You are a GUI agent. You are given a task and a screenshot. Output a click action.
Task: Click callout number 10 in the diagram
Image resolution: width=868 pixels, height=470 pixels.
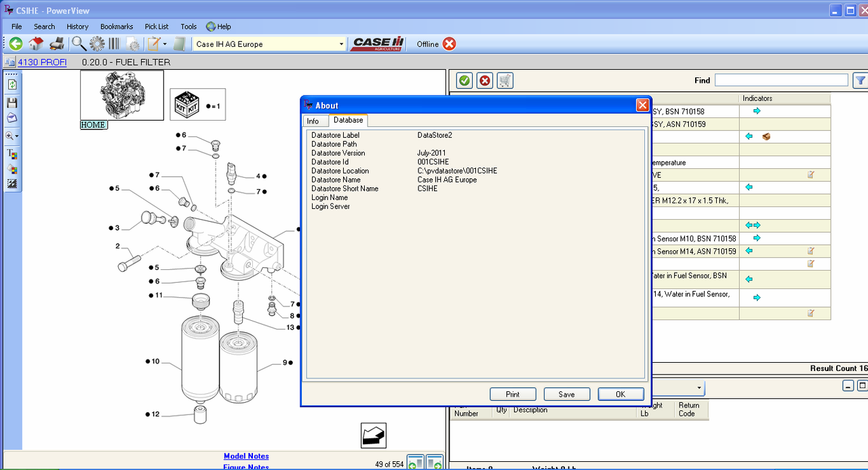155,361
